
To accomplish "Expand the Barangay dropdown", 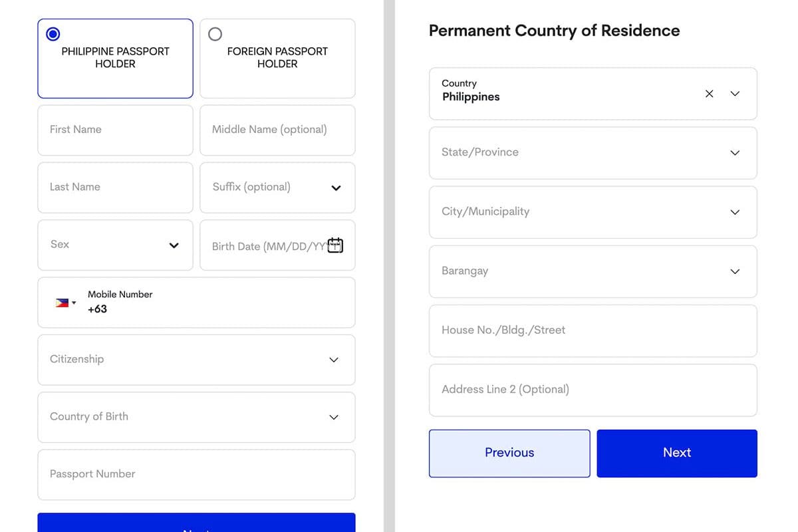I will (735, 271).
